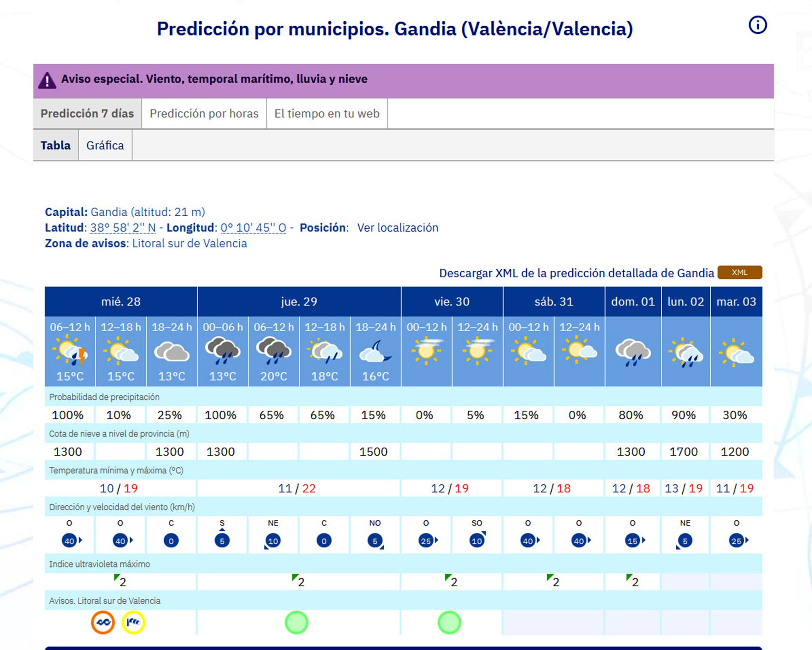
Task: Click the Descargar XML de la predicción link
Action: pos(576,273)
